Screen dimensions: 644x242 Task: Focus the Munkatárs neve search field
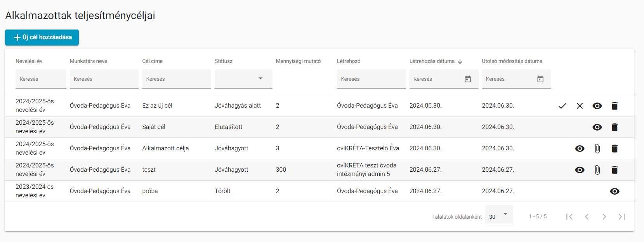(104, 79)
